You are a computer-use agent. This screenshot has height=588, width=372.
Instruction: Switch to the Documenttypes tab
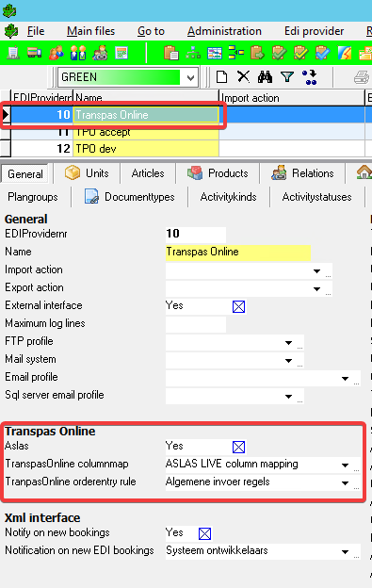coord(130,197)
